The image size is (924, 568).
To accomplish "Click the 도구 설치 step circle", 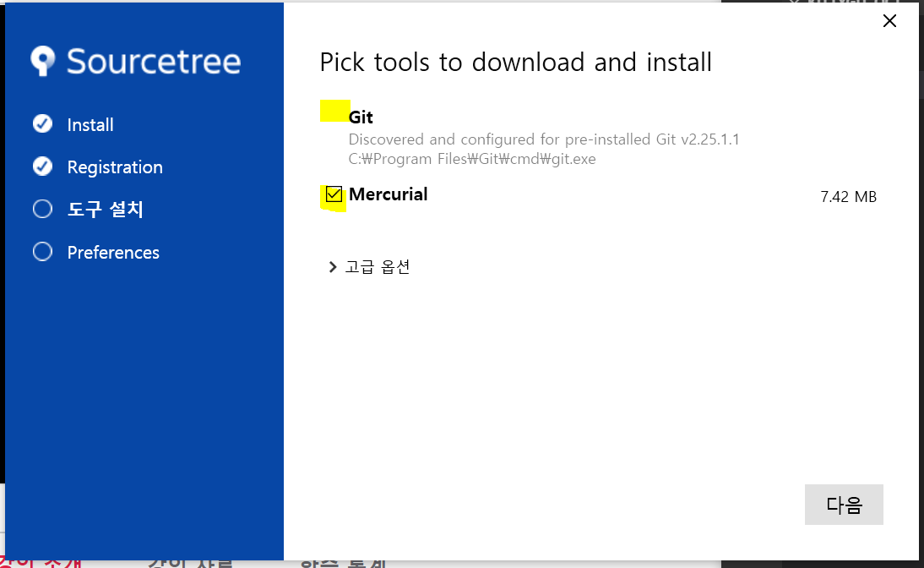I will point(42,209).
